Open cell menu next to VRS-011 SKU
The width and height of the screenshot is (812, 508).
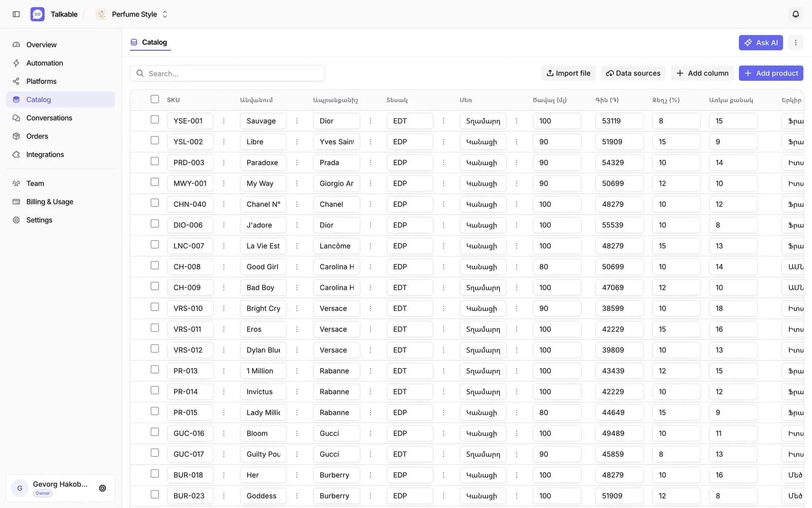point(224,329)
